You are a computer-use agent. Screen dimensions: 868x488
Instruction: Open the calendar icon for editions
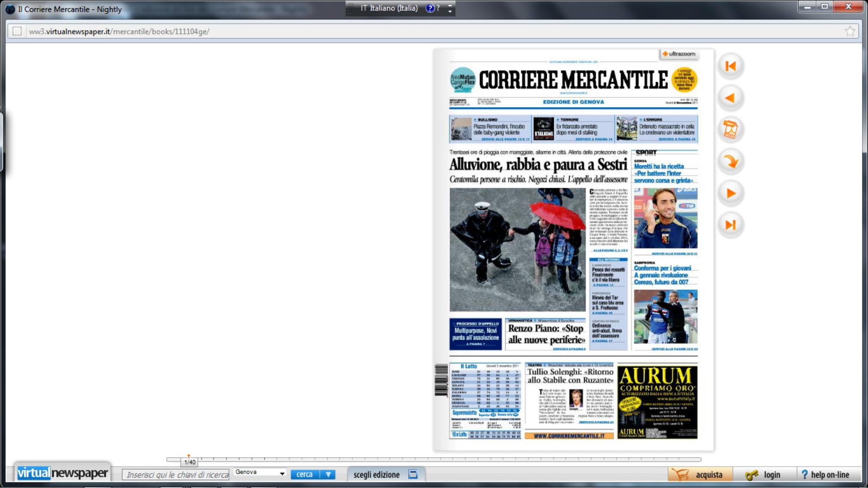[x=413, y=475]
